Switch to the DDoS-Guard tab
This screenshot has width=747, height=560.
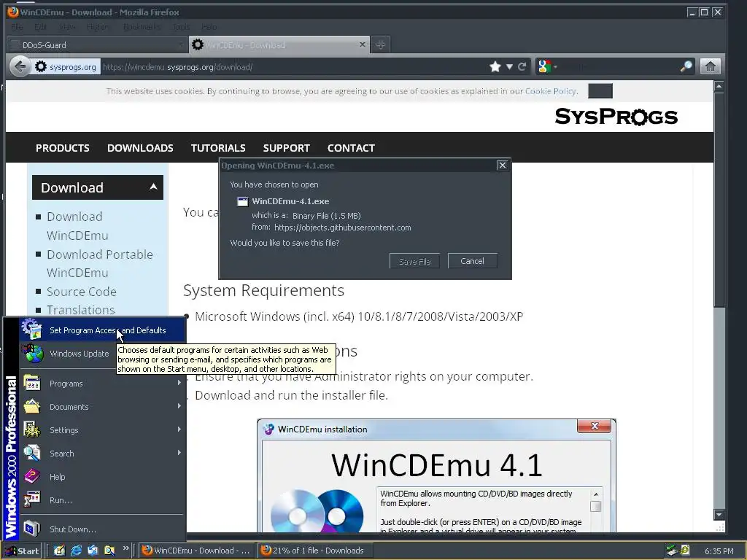point(98,44)
